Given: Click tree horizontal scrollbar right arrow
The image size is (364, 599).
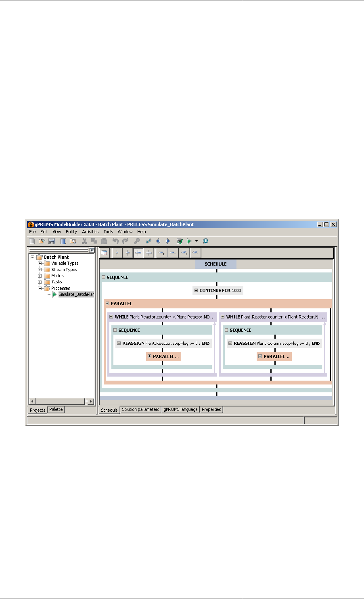Looking at the screenshot, I should point(91,402).
